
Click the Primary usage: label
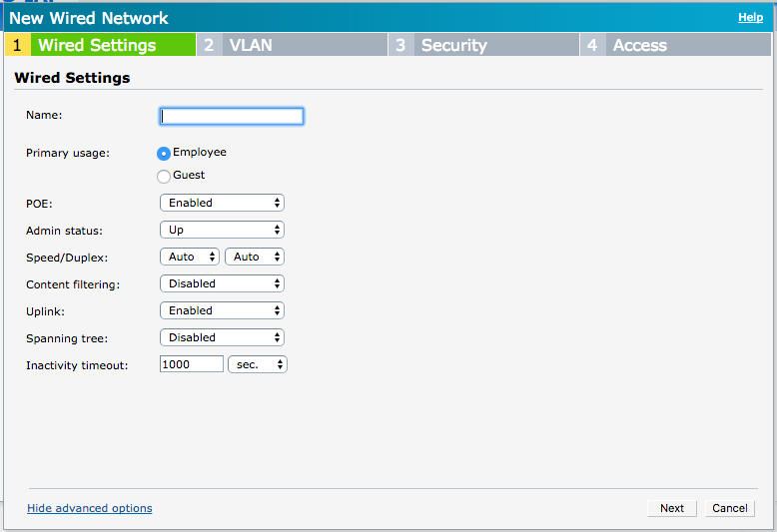[x=68, y=153]
